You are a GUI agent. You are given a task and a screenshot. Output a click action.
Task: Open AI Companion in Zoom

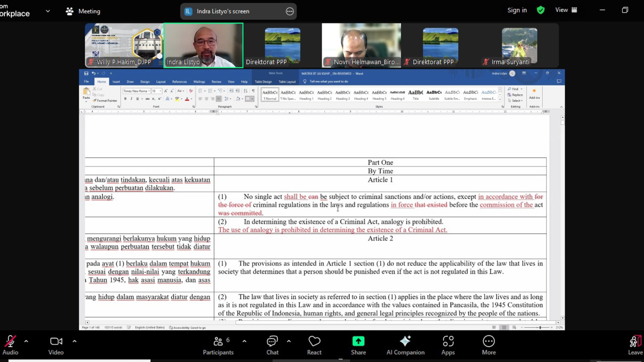click(405, 345)
